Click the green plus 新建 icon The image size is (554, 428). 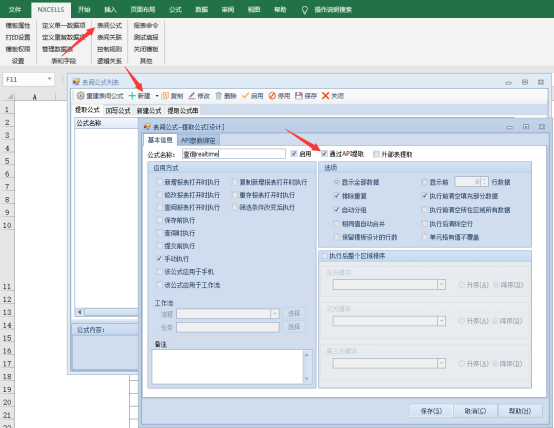point(132,96)
